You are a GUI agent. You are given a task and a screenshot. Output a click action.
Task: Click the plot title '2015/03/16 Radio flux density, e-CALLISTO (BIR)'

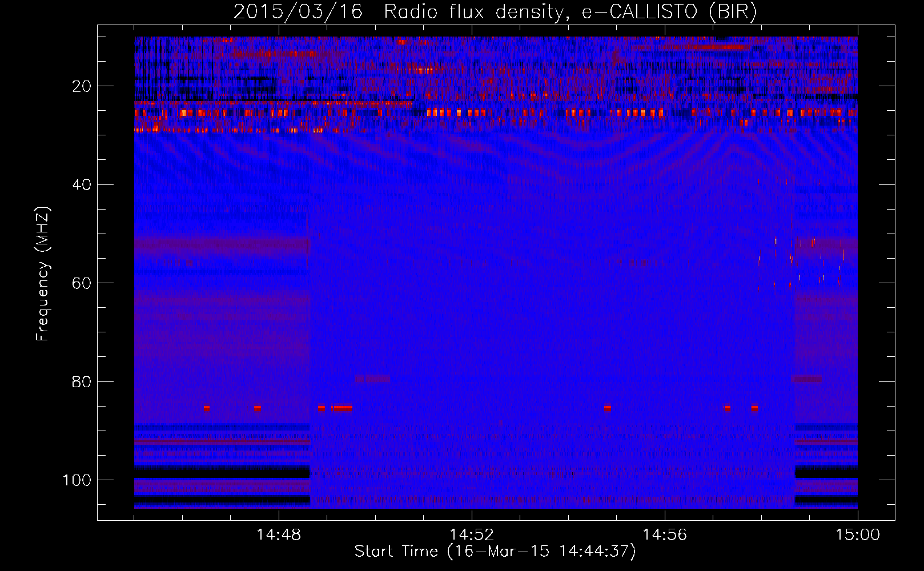point(495,12)
